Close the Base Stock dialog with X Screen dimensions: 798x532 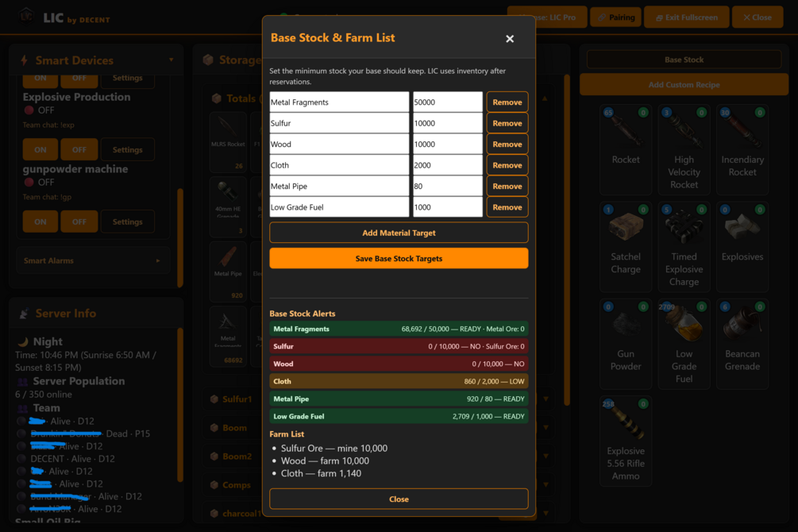(510, 39)
